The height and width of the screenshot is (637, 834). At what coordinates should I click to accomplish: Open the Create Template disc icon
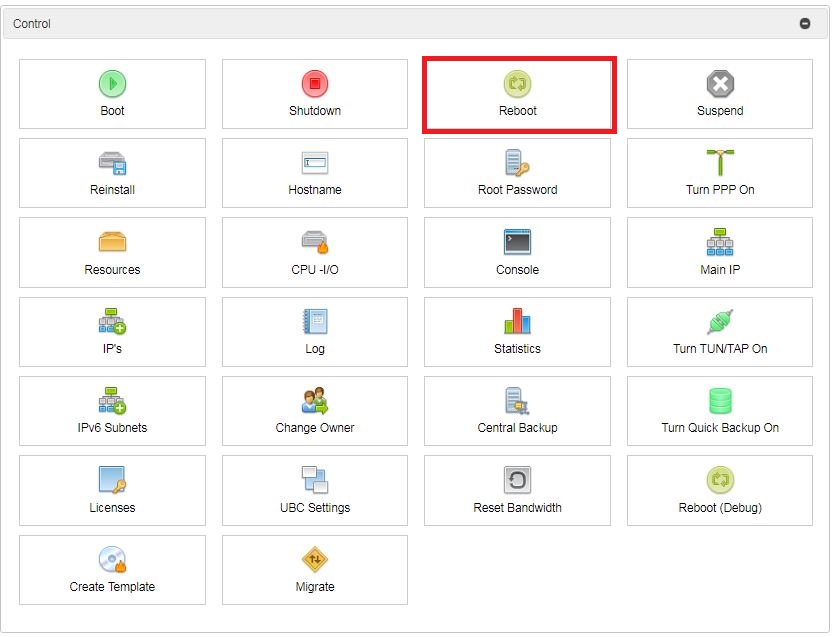(x=112, y=559)
